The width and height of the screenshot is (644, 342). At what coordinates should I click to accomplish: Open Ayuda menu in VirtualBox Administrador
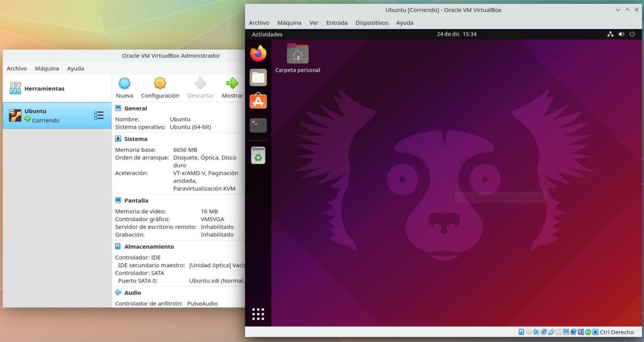tap(75, 69)
